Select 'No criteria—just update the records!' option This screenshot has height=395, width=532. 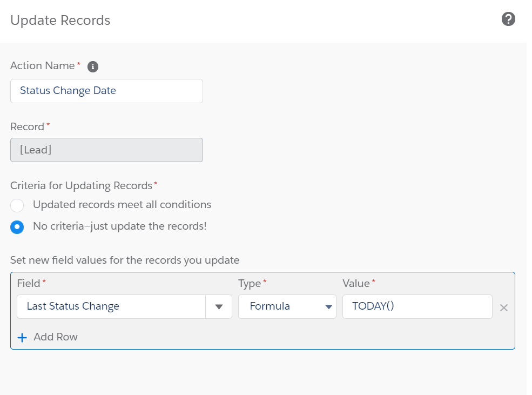tap(17, 227)
